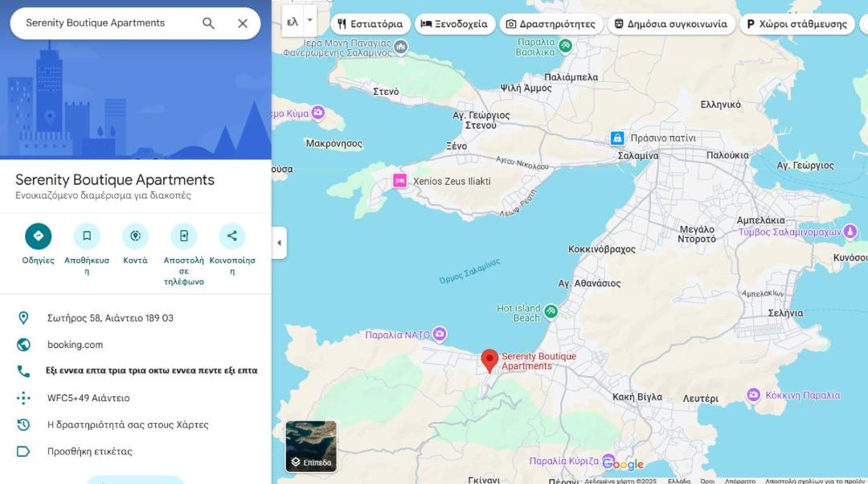Open the Επίπεδα layers thumbnail
This screenshot has height=484, width=868.
click(311, 446)
